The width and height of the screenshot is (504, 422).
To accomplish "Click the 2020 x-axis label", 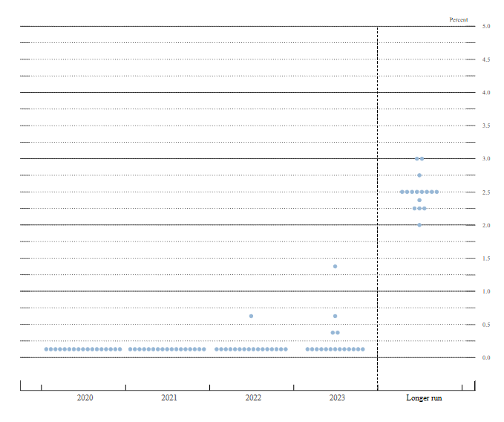I will [85, 398].
